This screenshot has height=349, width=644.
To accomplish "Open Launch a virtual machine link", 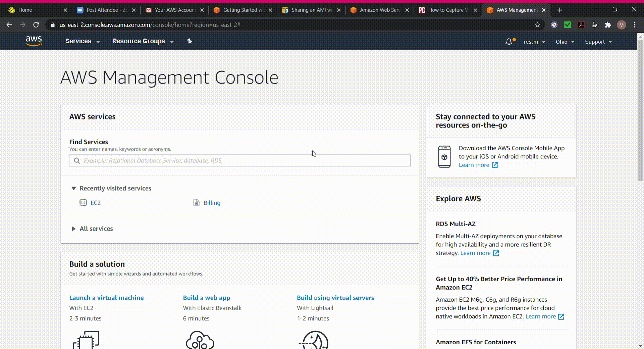I will [106, 298].
